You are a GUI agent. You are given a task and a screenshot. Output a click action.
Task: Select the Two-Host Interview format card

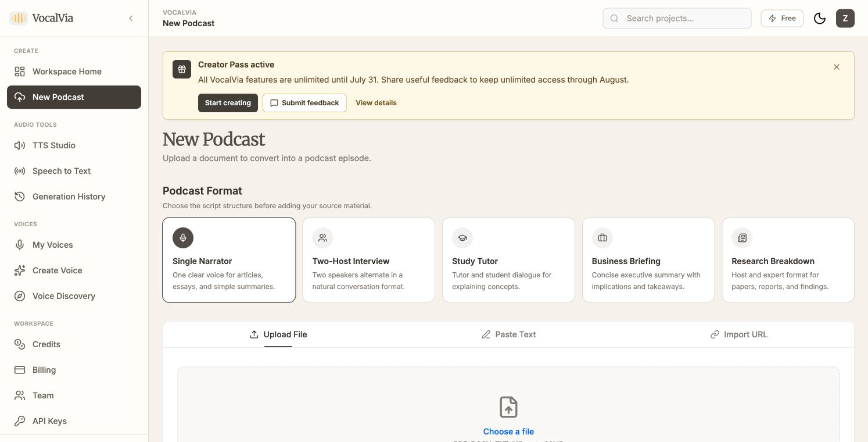(369, 260)
